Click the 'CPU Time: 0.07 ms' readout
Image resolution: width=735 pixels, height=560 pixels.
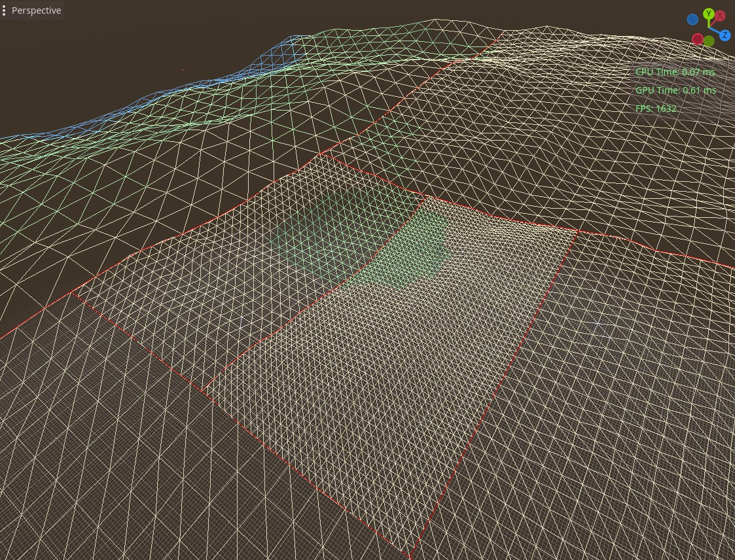675,72
